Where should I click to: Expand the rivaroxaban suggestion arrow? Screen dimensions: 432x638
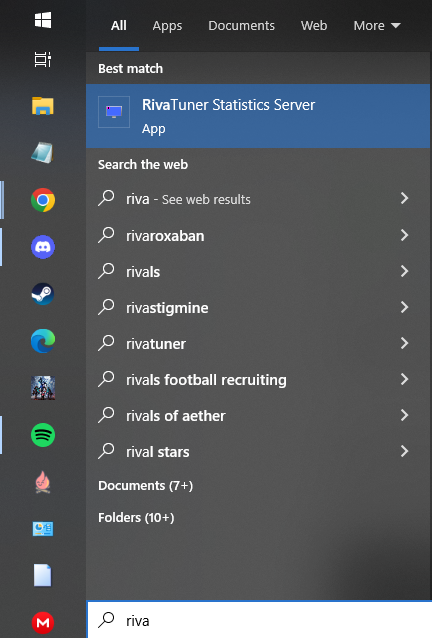(404, 235)
